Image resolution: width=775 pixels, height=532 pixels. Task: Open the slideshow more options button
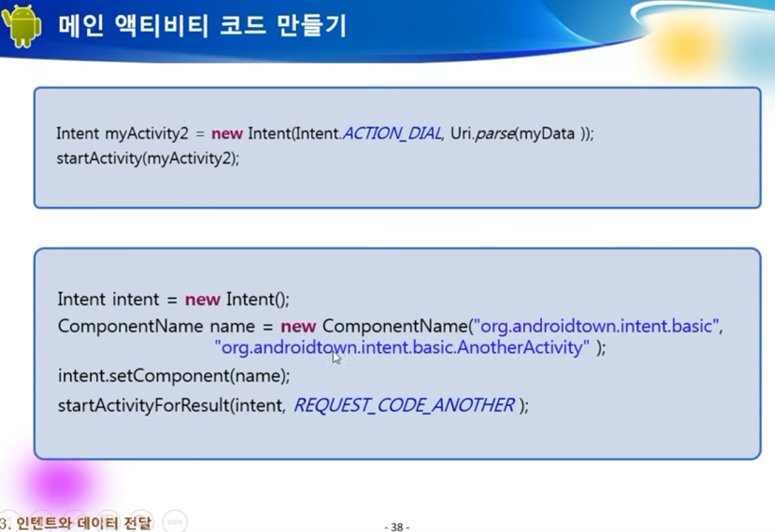[174, 521]
